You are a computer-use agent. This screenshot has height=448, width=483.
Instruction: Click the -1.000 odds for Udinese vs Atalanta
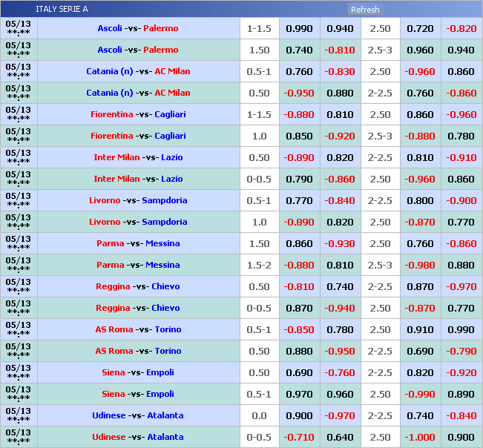point(421,437)
